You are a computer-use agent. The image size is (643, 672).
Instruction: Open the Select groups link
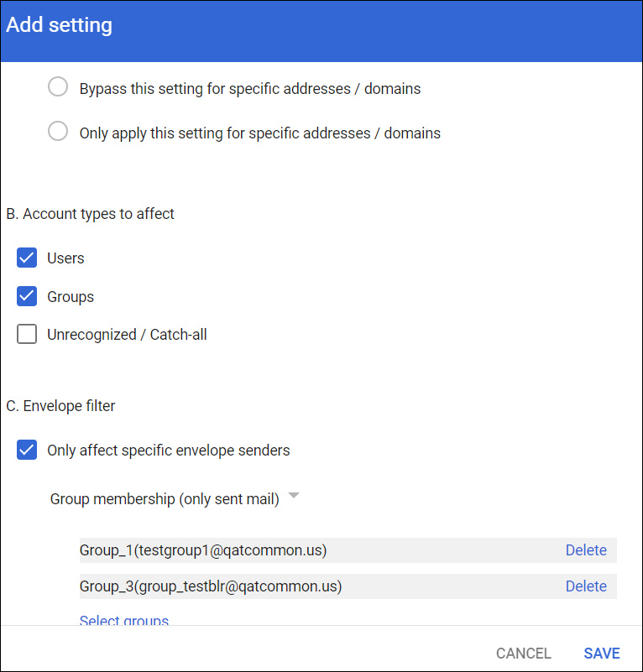[x=124, y=621]
